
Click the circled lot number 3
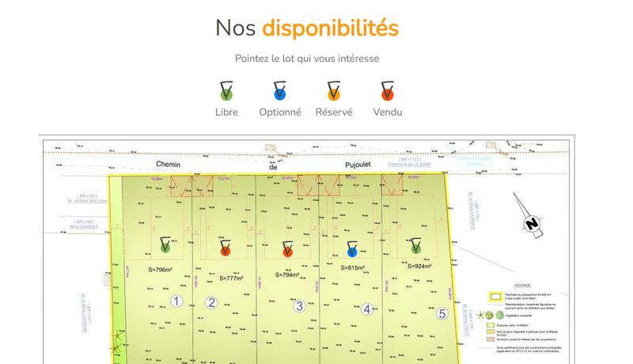(299, 306)
